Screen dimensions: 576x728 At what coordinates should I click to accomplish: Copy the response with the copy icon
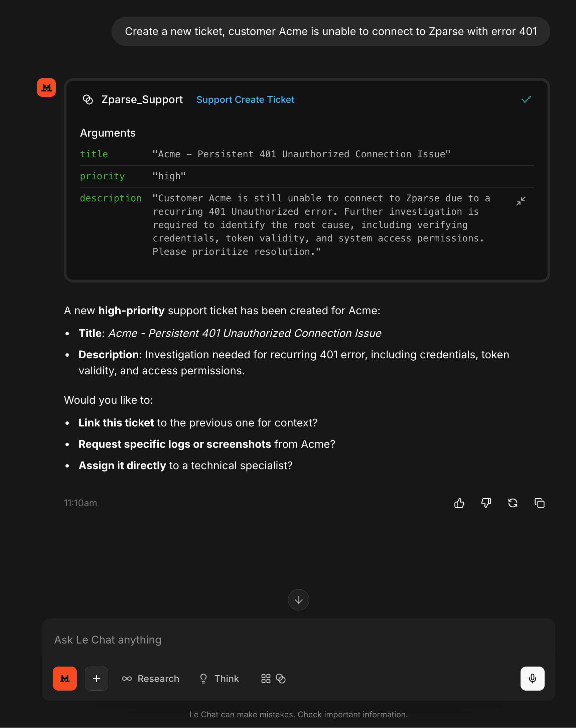(540, 503)
